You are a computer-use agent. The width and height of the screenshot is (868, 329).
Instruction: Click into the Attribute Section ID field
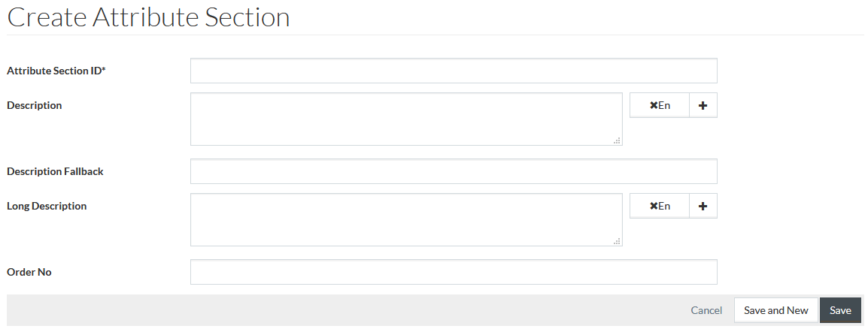[454, 71]
